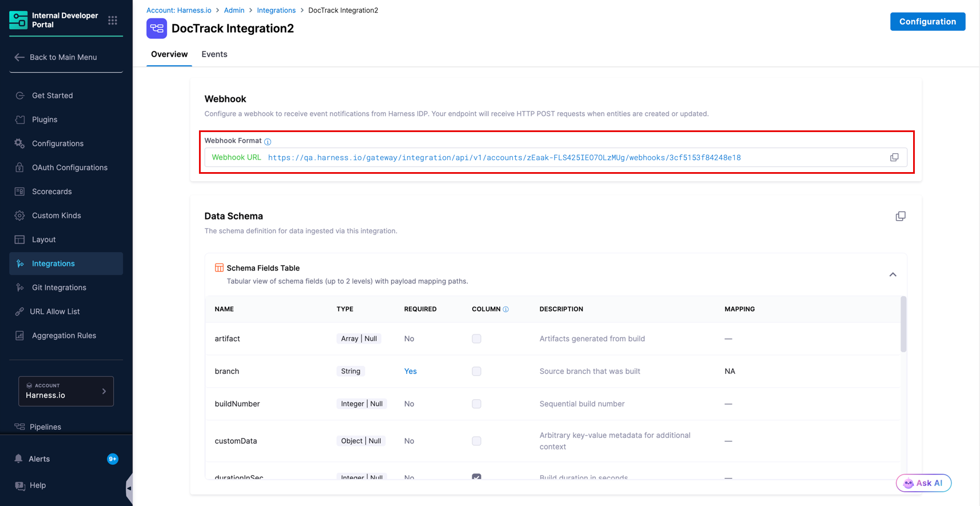The height and width of the screenshot is (506, 980).
Task: Click the Integrations sidebar icon
Action: tap(20, 264)
